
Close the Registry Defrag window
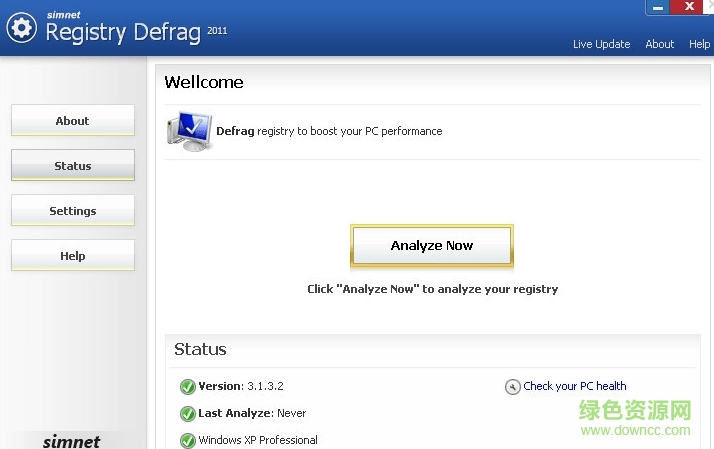(x=691, y=7)
